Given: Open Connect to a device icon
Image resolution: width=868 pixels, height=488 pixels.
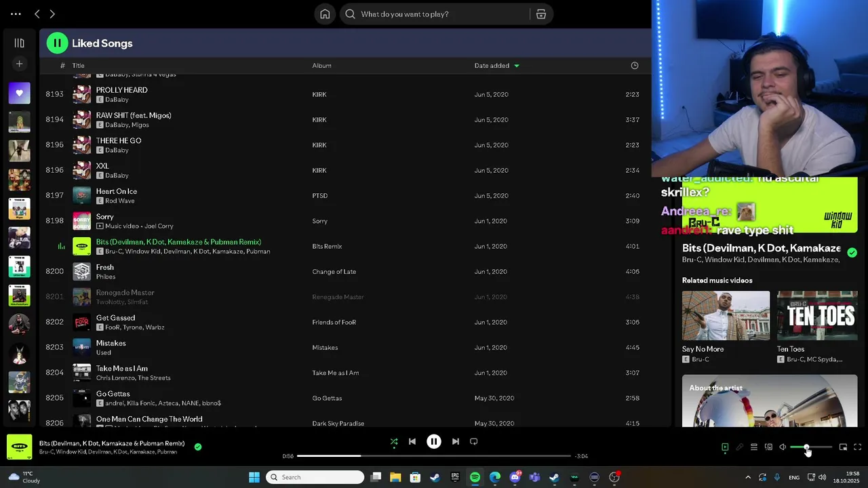Looking at the screenshot, I should click(768, 447).
